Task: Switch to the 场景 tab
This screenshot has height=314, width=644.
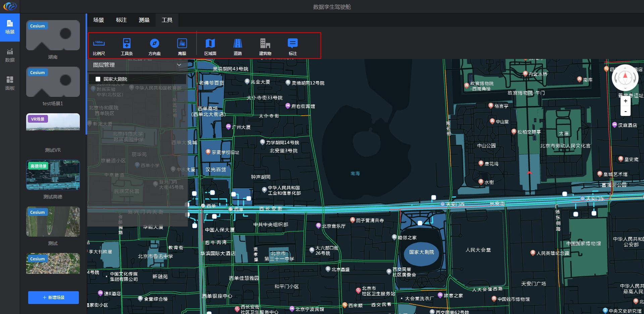Action: [98, 20]
